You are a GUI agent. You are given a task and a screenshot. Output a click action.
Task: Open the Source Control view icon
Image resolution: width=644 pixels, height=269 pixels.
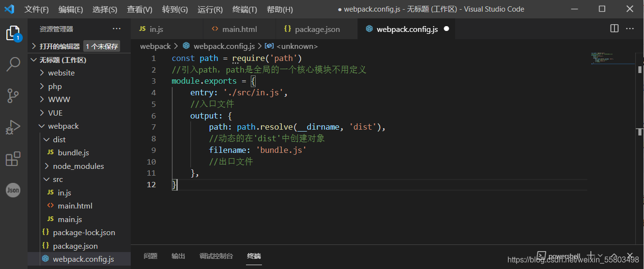(x=13, y=96)
